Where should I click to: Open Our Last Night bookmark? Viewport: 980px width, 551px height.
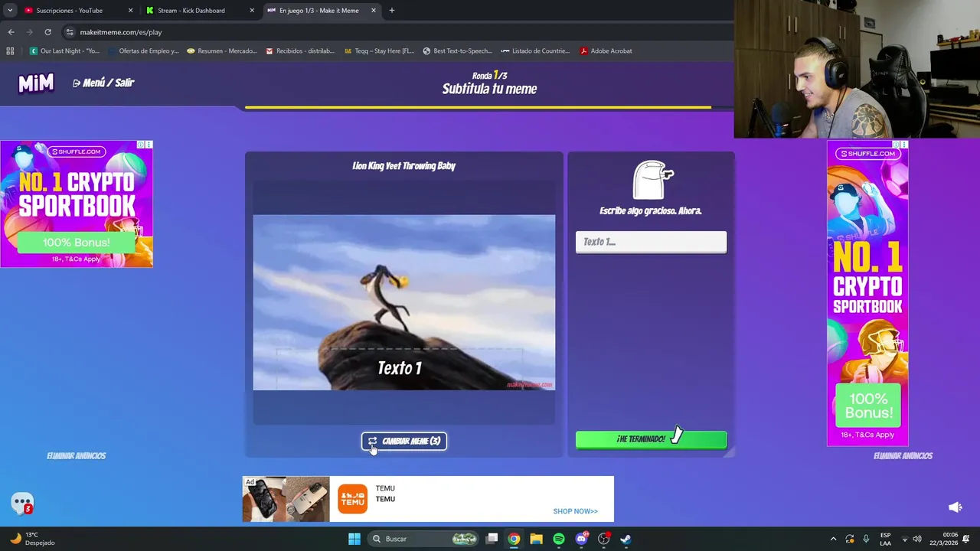point(64,51)
